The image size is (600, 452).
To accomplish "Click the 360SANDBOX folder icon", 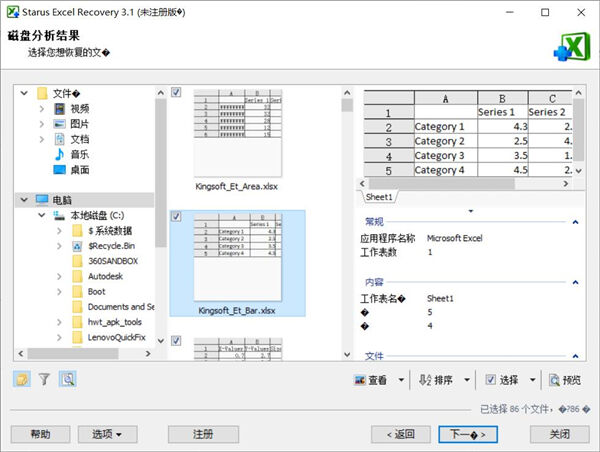I will (x=77, y=261).
